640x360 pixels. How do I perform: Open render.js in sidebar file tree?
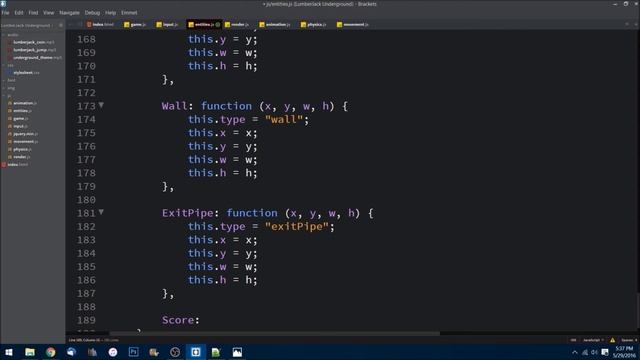coord(22,157)
